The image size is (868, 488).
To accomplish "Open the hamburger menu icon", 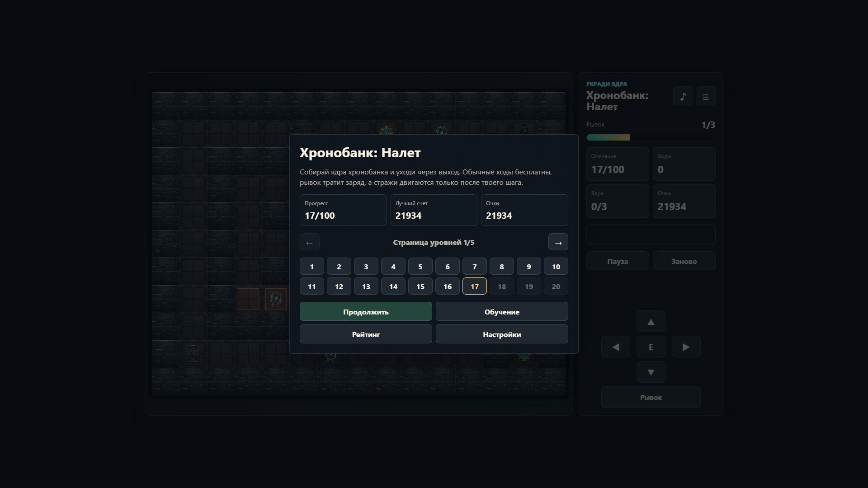I will coord(705,96).
